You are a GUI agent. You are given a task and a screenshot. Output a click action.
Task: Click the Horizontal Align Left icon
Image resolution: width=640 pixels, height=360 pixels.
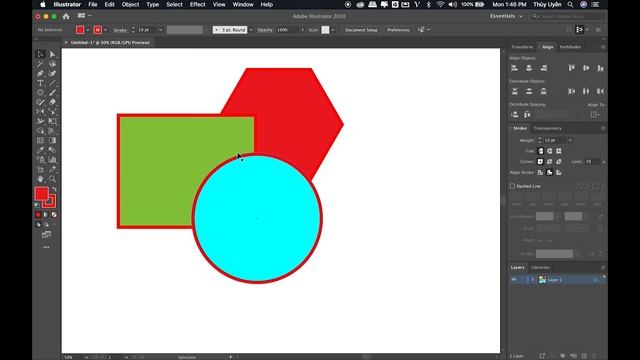[x=515, y=68]
